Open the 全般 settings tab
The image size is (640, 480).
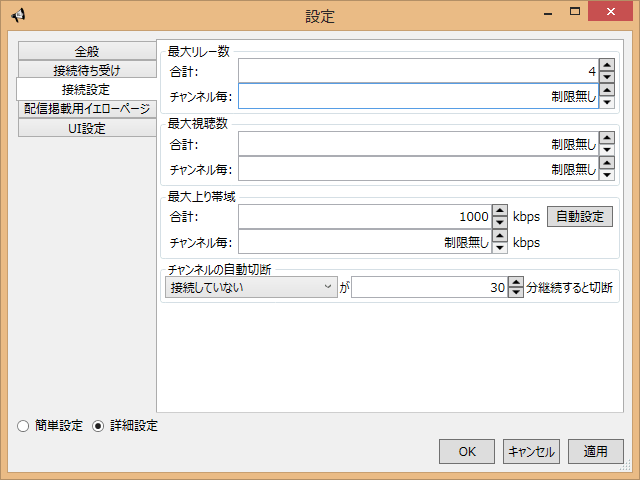click(87, 51)
